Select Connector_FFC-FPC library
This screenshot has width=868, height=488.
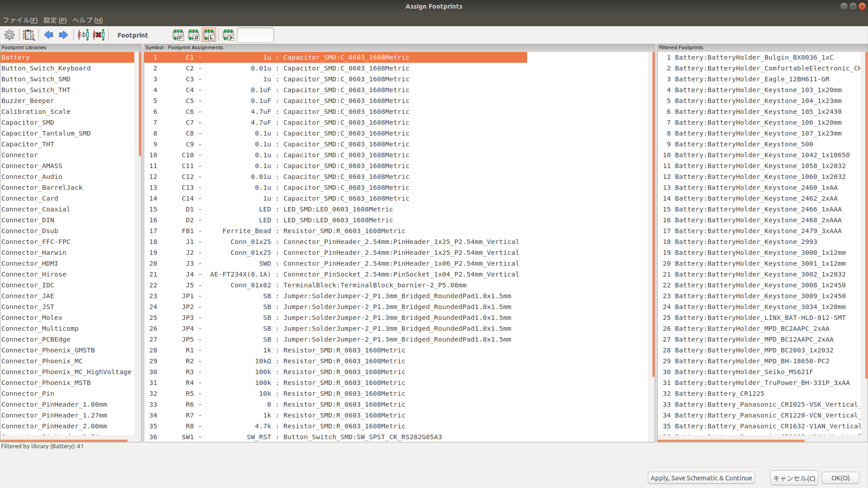(x=67, y=242)
